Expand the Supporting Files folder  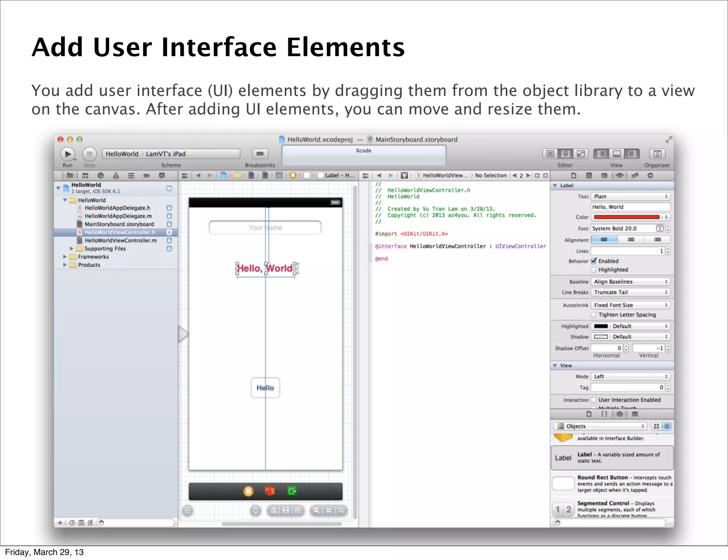[71, 249]
